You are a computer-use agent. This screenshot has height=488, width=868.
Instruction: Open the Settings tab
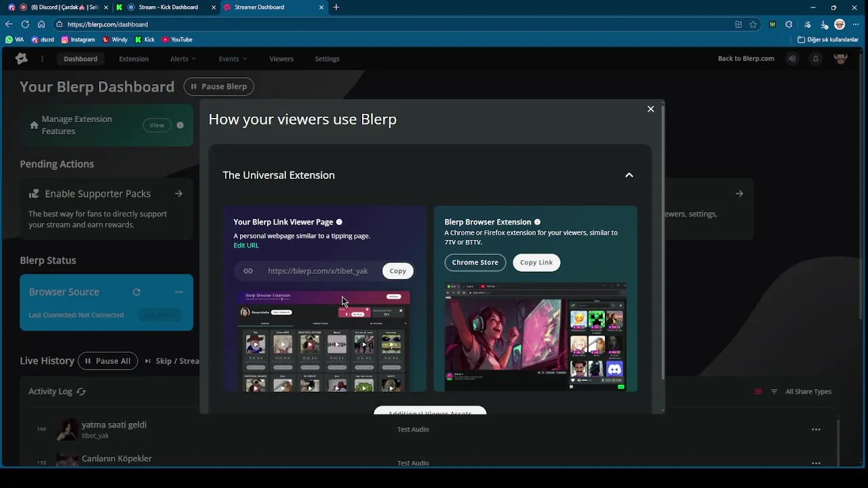[327, 58]
